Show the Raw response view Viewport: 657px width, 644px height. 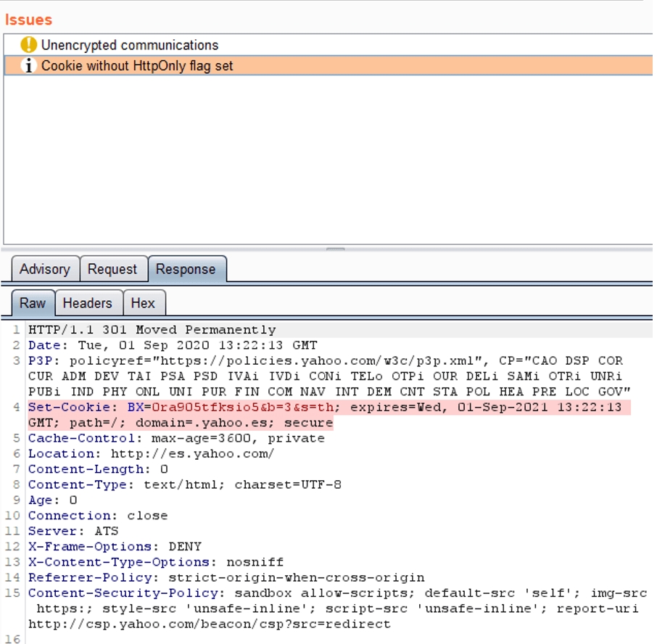coord(32,303)
